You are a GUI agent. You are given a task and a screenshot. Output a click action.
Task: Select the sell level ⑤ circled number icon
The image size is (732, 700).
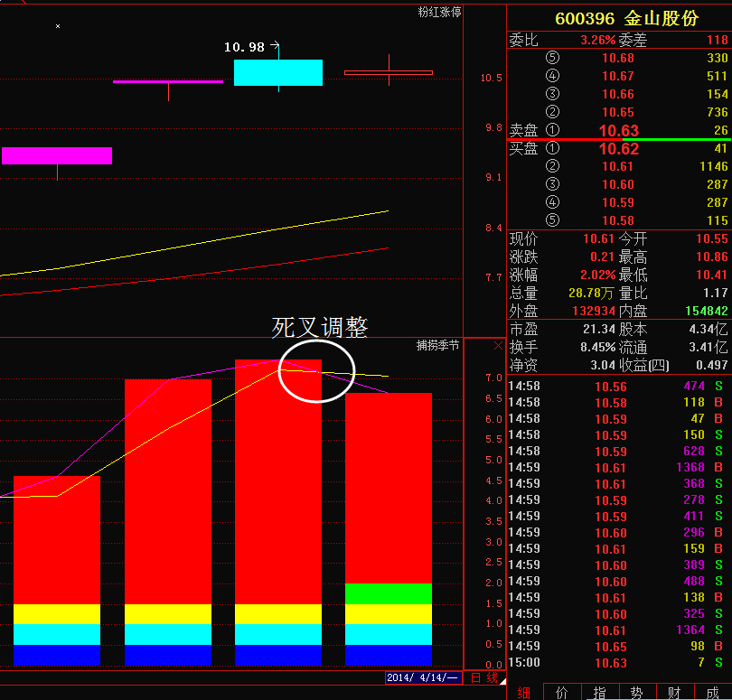point(552,58)
